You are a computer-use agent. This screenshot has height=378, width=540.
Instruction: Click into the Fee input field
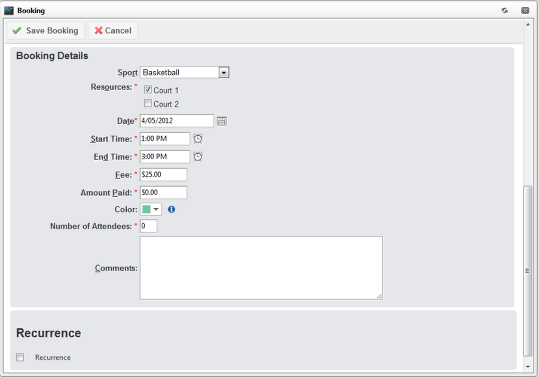point(163,175)
